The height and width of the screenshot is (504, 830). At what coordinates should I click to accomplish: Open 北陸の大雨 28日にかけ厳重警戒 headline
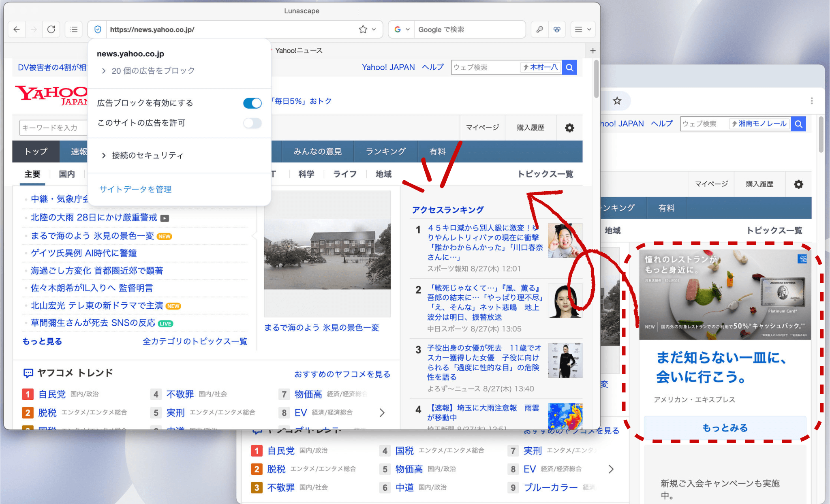click(94, 218)
